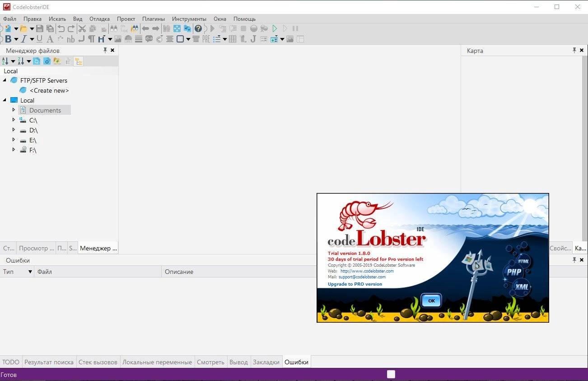The image size is (588, 381).
Task: Open the Отладка menu
Action: point(99,19)
